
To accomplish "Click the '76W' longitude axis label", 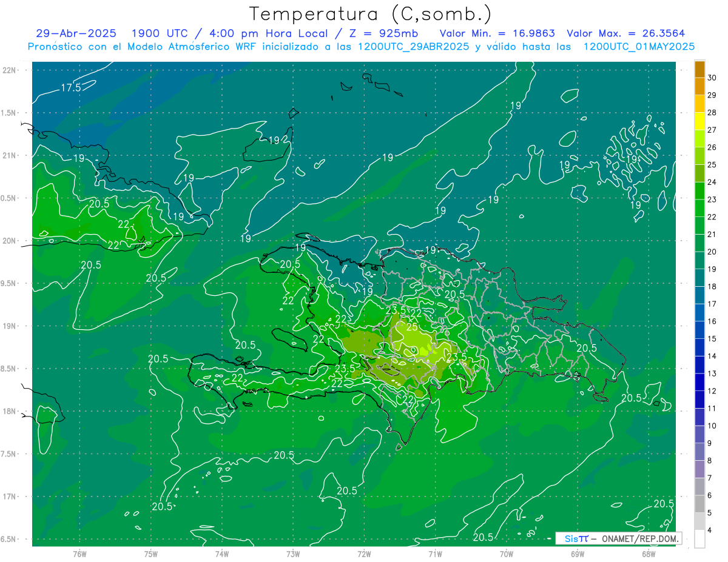I will tap(79, 554).
